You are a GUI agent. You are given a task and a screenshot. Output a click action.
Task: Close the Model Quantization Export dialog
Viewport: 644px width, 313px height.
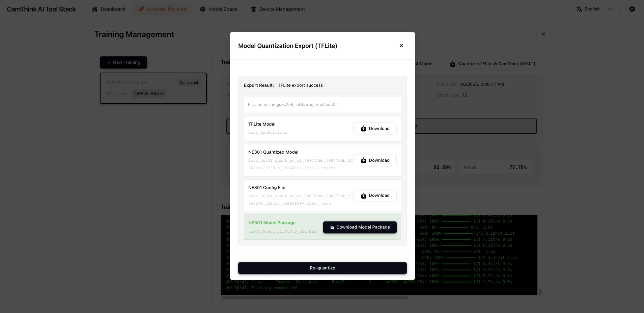401,46
